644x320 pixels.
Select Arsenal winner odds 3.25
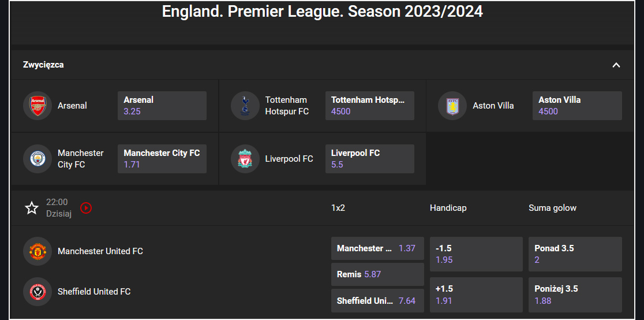pyautogui.click(x=162, y=106)
